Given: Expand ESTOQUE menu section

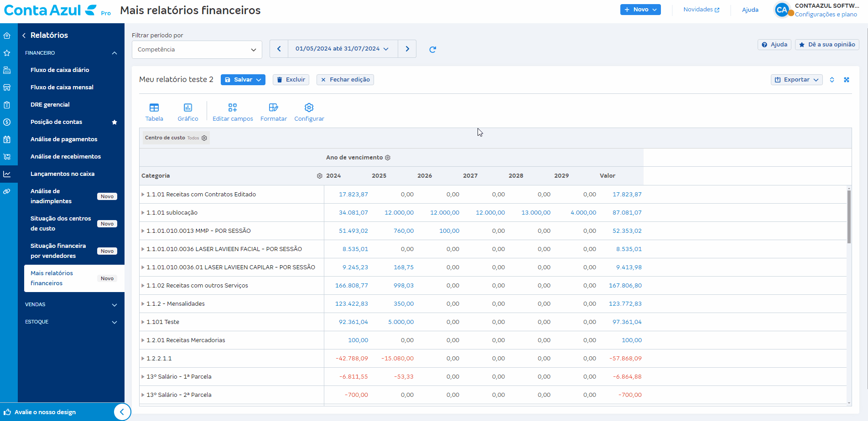Looking at the screenshot, I should click(71, 322).
